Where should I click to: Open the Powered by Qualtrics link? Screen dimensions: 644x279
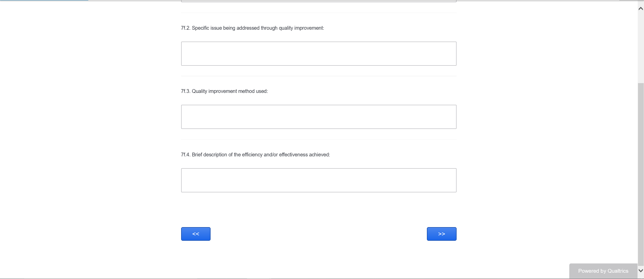point(603,271)
